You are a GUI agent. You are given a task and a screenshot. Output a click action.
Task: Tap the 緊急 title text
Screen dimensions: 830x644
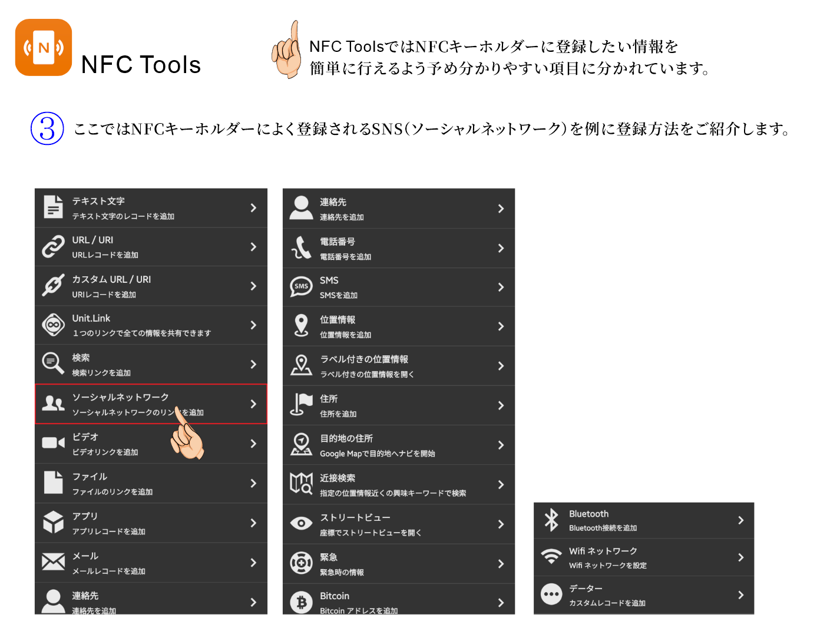pyautogui.click(x=329, y=557)
